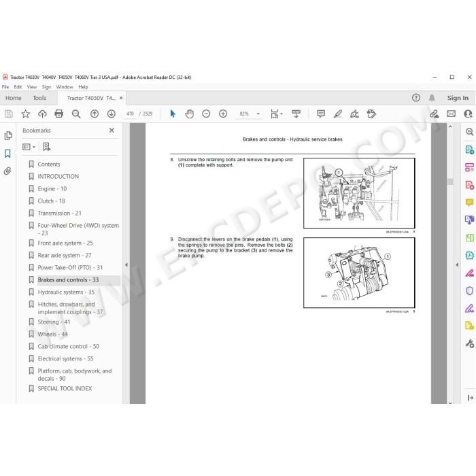The image size is (476, 476).
Task: Open the INTRODUCTION bookmark
Action: point(58,176)
